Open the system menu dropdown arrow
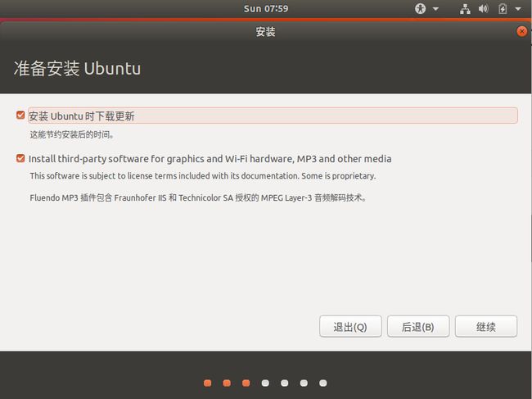Image resolution: width=532 pixels, height=399 pixels. click(518, 9)
